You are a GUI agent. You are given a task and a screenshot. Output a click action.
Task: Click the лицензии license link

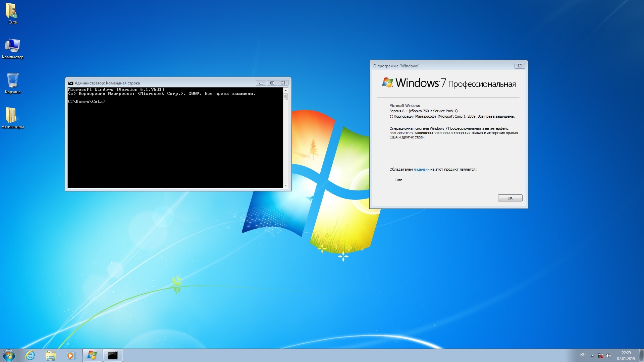[x=421, y=170]
